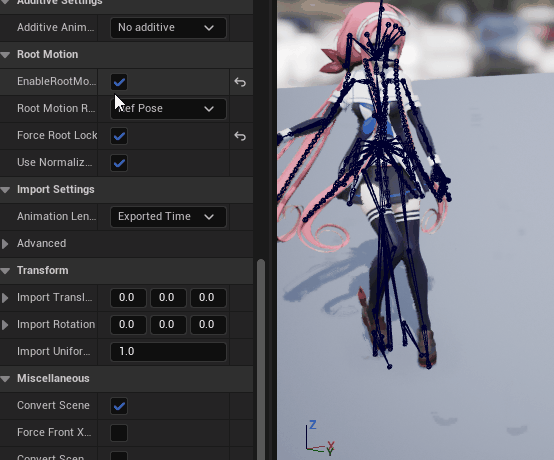Reset EnableRootMotion to default value
Screen dimensions: 554x460
click(x=240, y=82)
